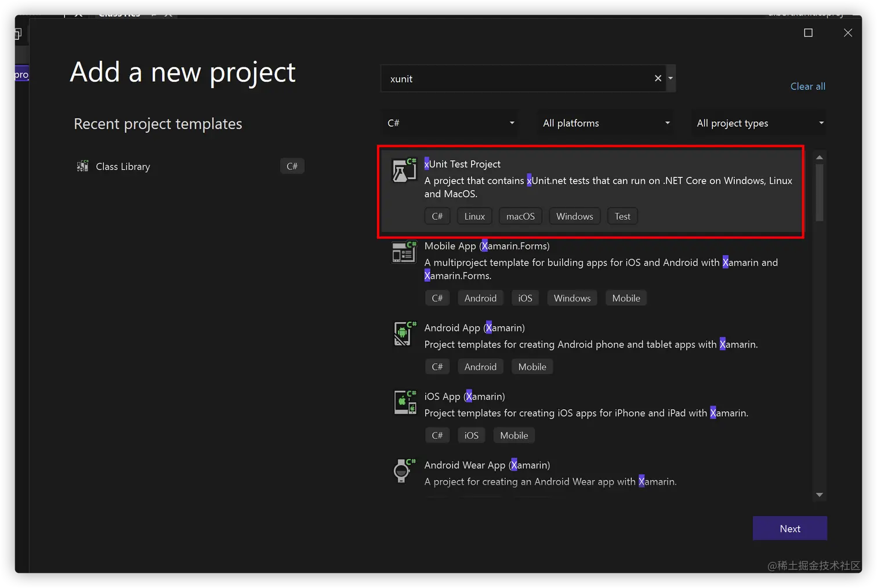The image size is (877, 588).
Task: Select Mobile App (Xamarin.Forms) title
Action: (487, 246)
